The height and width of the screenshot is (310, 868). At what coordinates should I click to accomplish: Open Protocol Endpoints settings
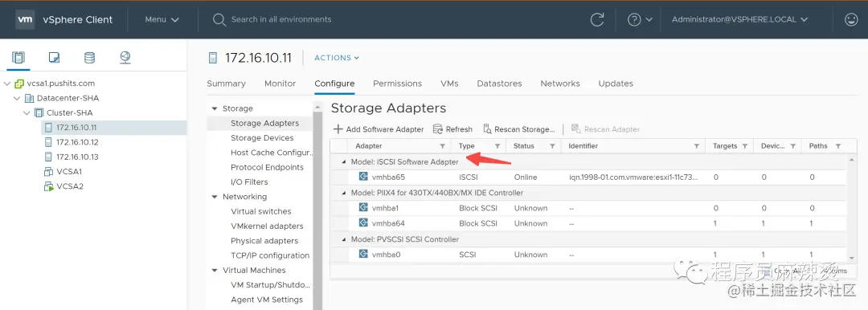click(x=267, y=167)
